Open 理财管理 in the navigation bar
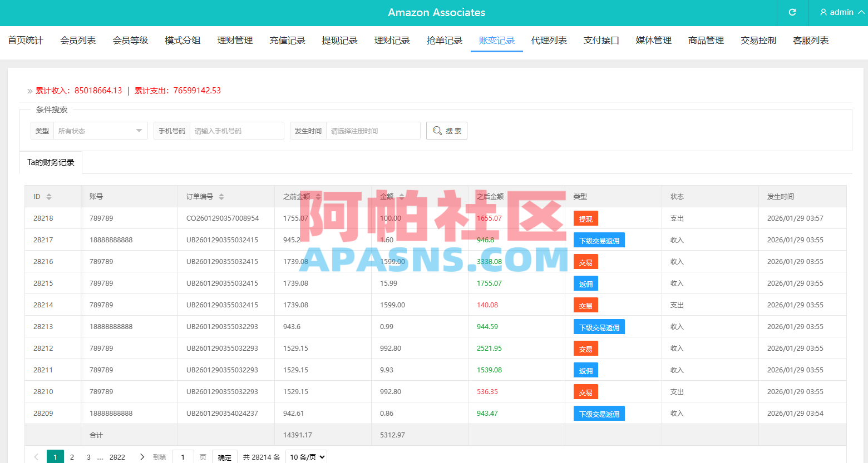This screenshot has height=463, width=868. (235, 41)
